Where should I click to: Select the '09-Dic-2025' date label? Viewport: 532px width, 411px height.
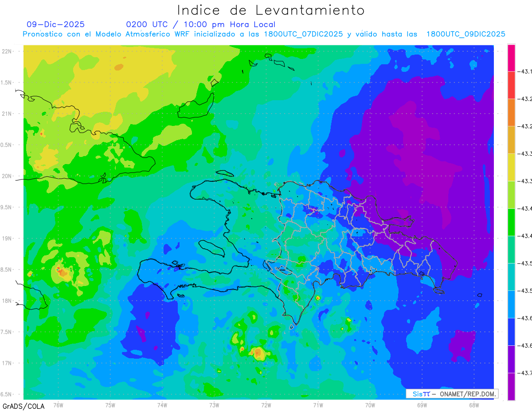55,24
